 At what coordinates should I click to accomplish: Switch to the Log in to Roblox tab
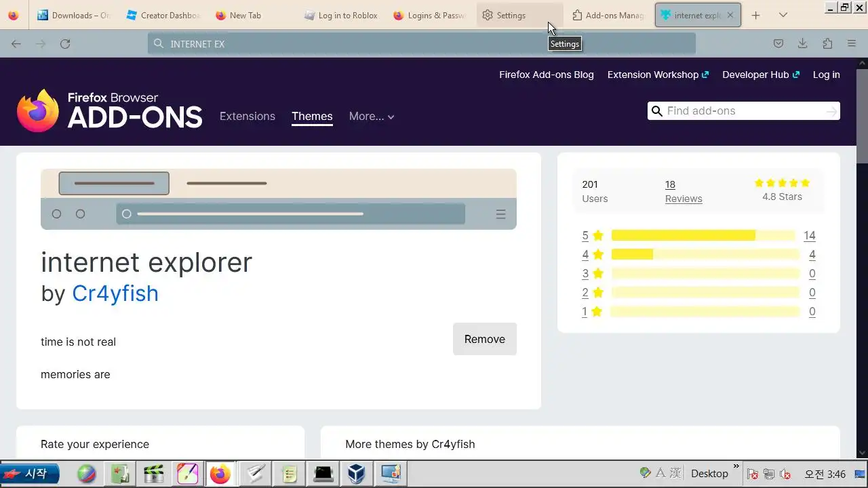tap(340, 15)
